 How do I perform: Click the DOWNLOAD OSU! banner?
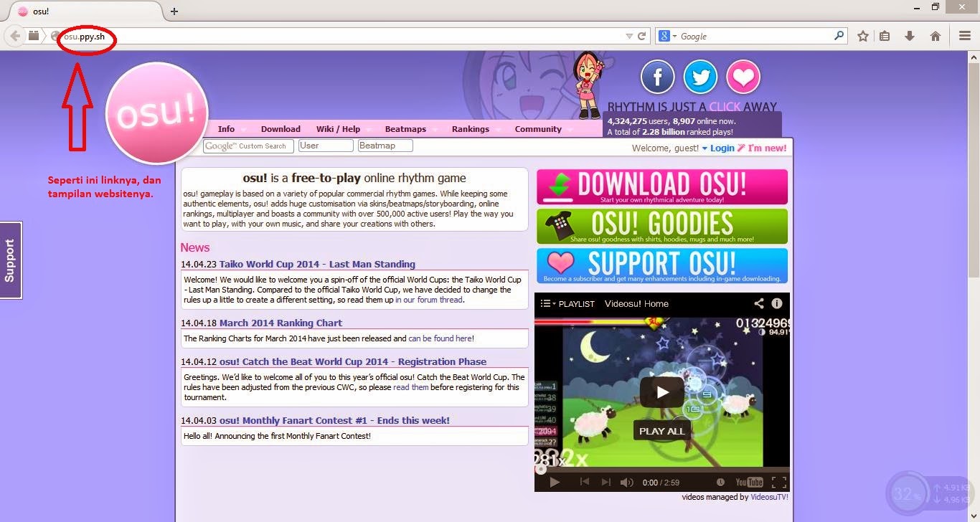tap(661, 187)
